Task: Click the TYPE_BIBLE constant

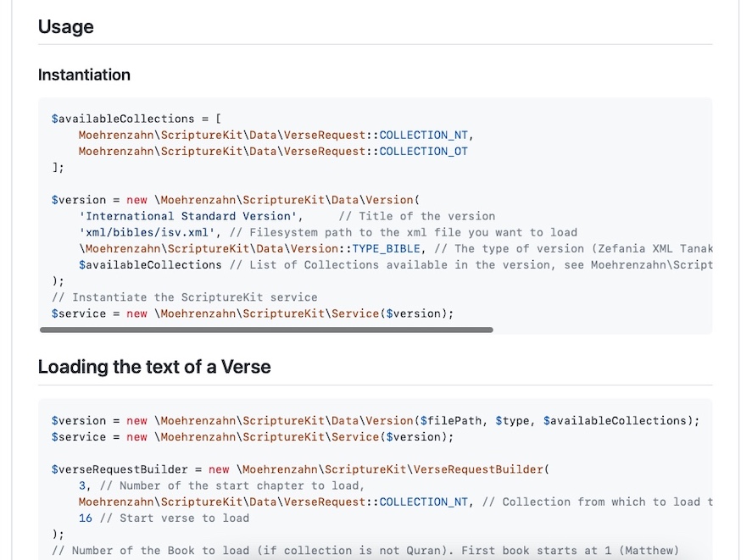Action: (x=386, y=249)
